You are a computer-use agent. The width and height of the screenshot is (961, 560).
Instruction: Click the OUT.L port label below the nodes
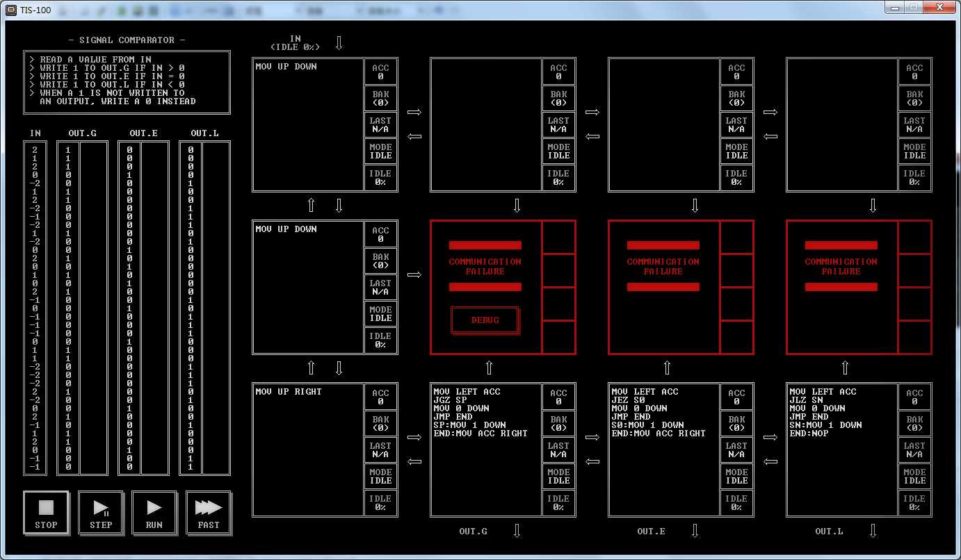point(829,532)
